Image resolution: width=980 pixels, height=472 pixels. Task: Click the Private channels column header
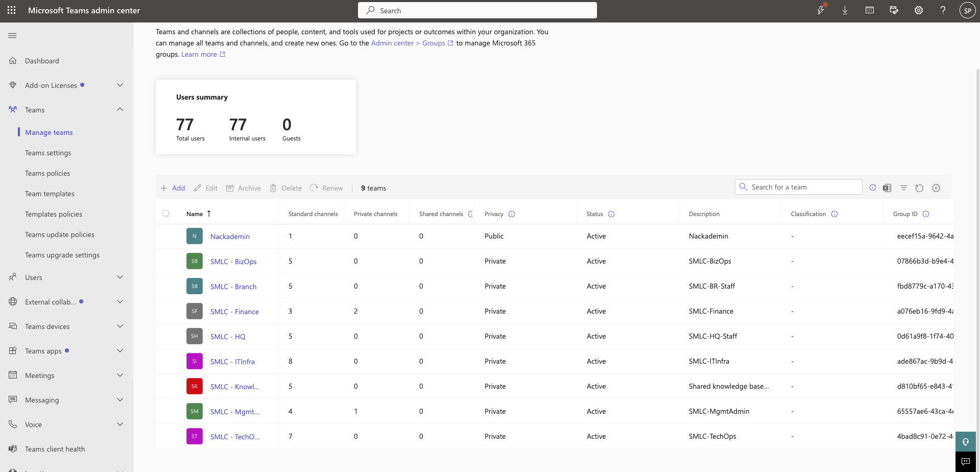[x=375, y=214]
